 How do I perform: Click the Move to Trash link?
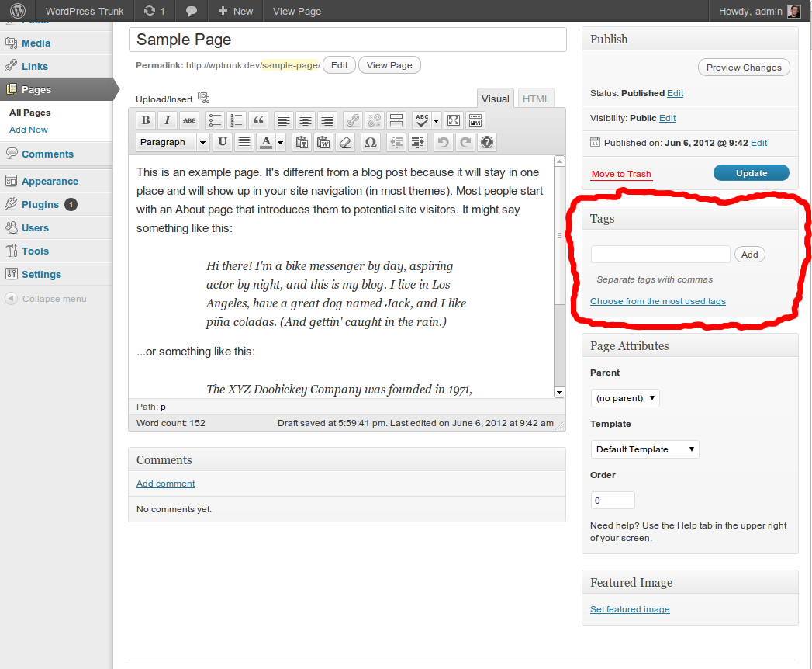click(621, 174)
